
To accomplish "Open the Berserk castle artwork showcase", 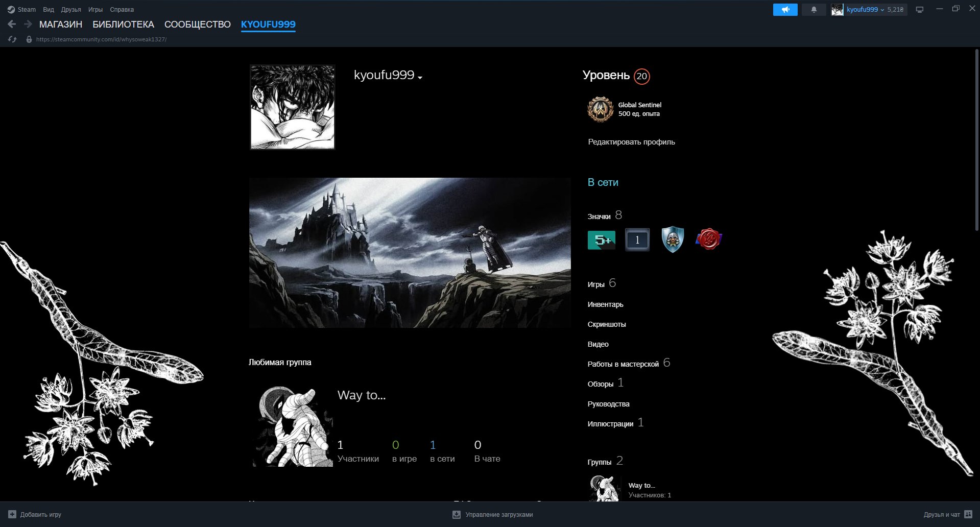I will (x=410, y=253).
